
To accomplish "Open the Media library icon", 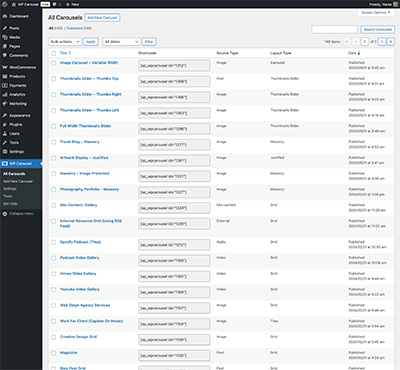I will (5, 37).
